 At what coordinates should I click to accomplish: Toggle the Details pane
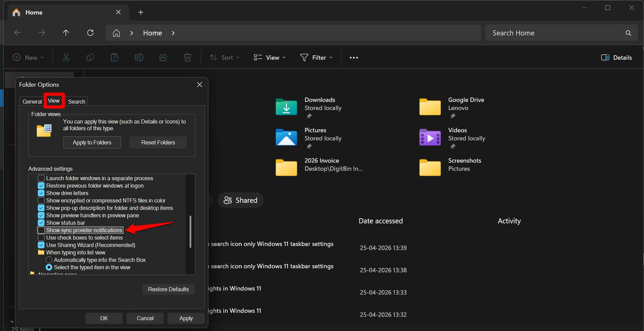pyautogui.click(x=617, y=57)
